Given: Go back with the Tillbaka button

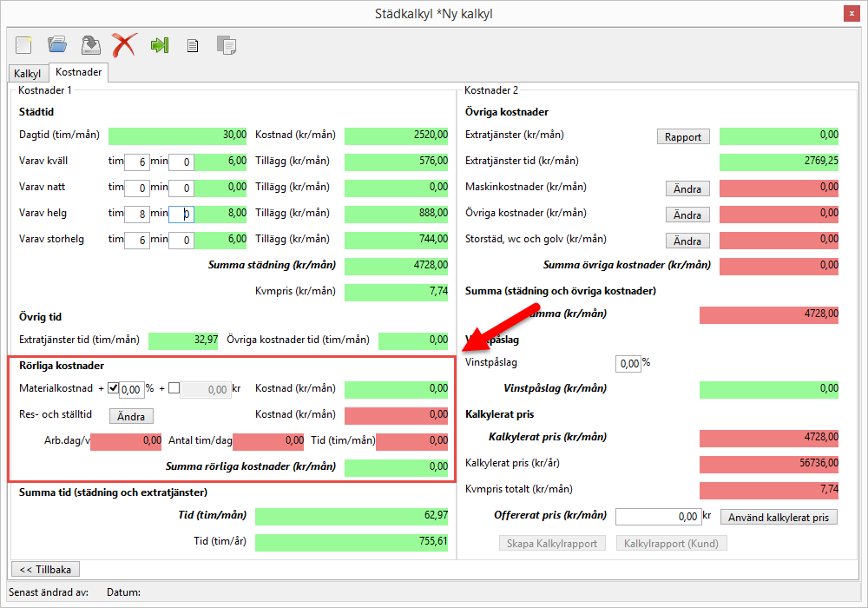Looking at the screenshot, I should 44,569.
